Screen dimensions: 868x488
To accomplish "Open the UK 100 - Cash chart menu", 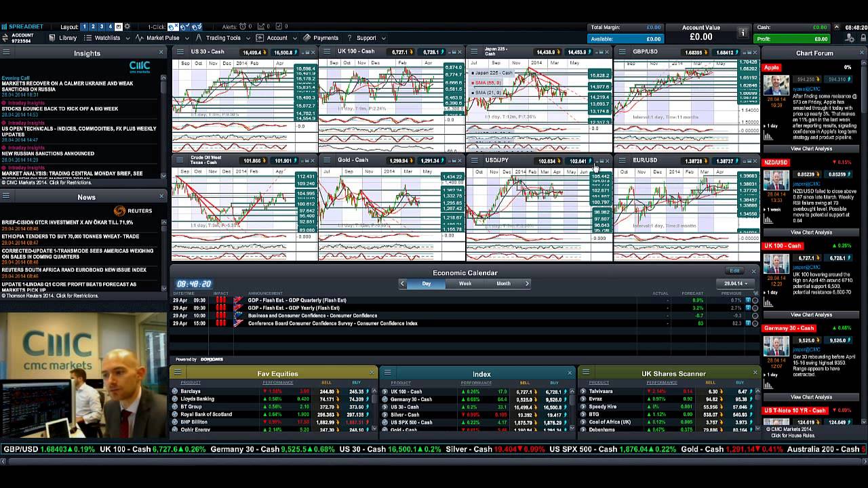I will point(327,52).
